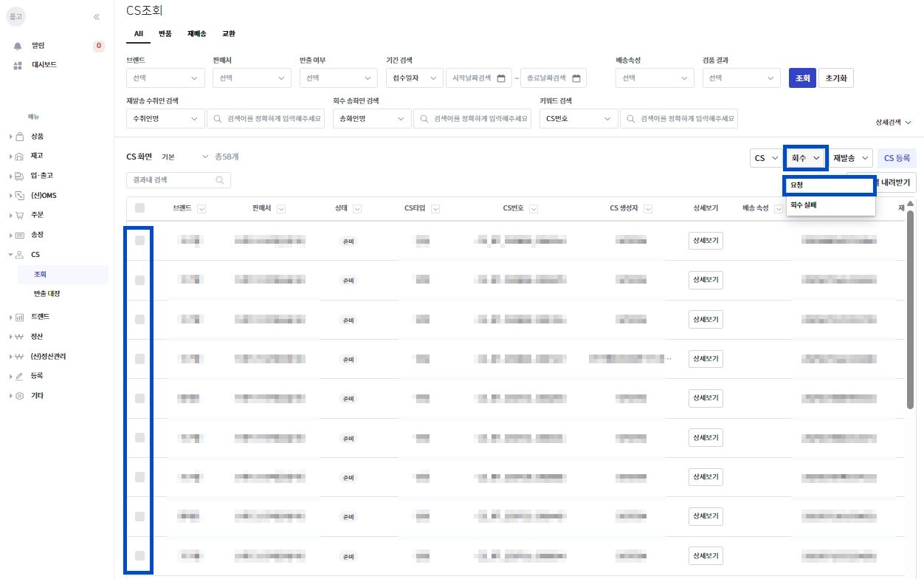The height and width of the screenshot is (579, 924).
Task: Open 송장 menu via the invoice icon
Action: 20,235
